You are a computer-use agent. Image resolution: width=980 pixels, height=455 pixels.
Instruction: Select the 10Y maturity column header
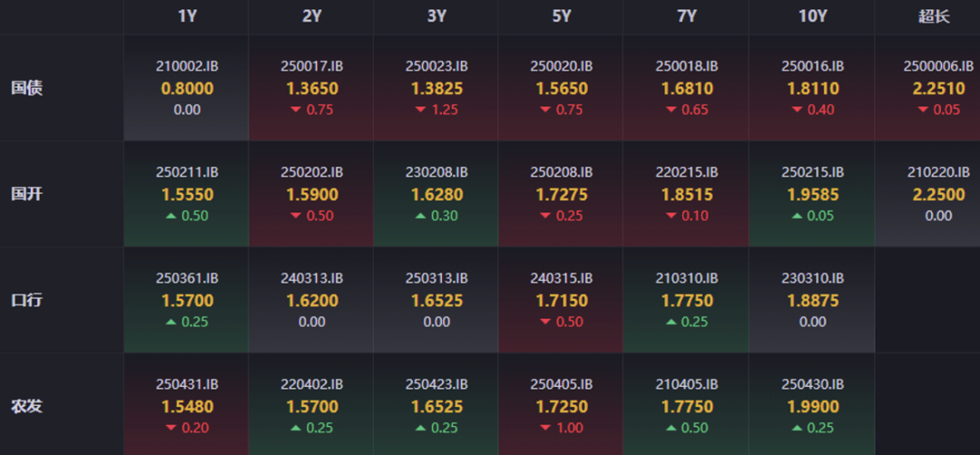(812, 16)
